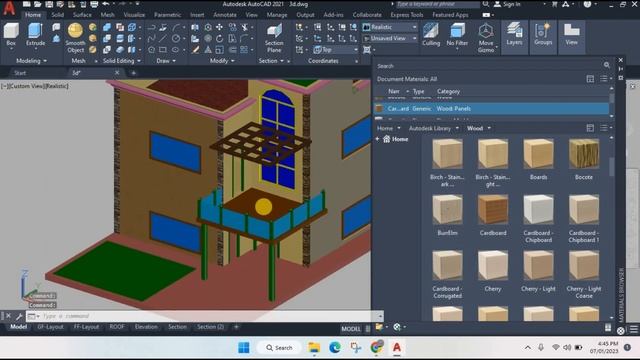Click the search magnifier in Materials Browser
The height and width of the screenshot is (360, 640).
coord(607,65)
